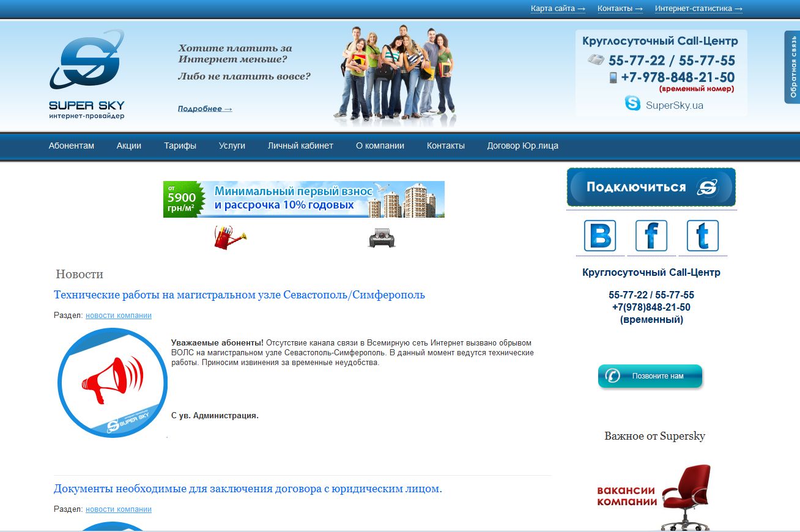This screenshot has width=800, height=532.
Task: Click the 'Новости' section heading
Action: tap(80, 274)
